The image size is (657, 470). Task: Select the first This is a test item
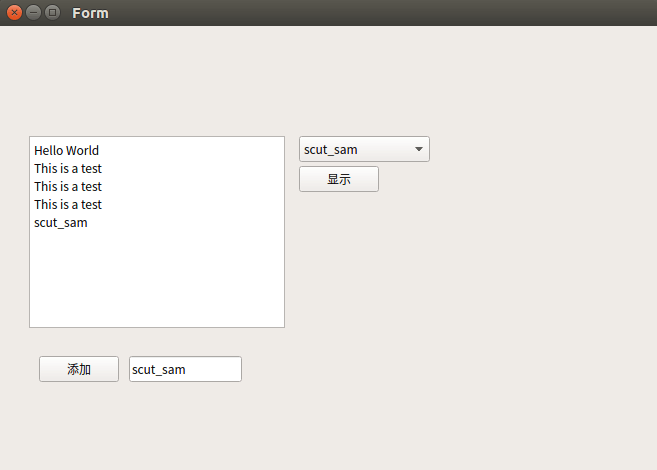point(68,169)
